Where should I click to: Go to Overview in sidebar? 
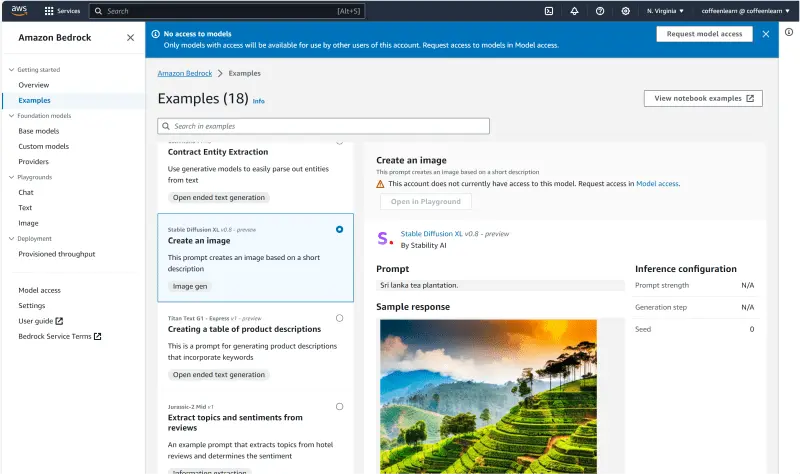34,85
